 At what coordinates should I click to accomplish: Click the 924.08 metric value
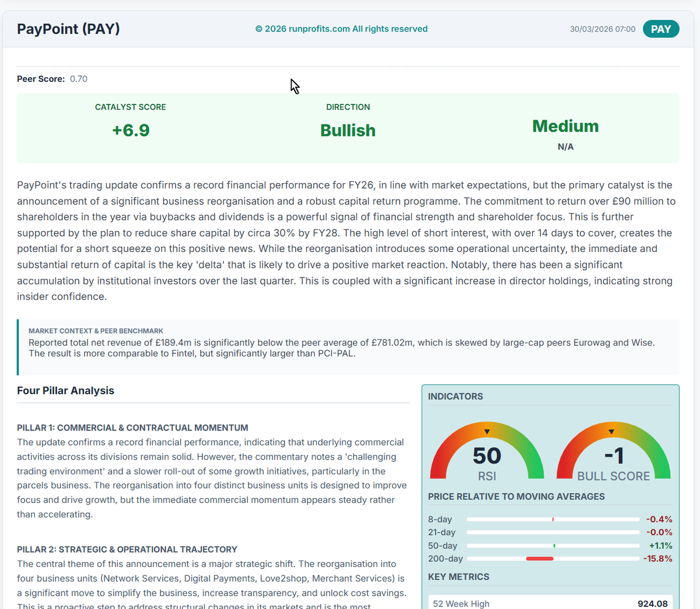click(x=653, y=604)
